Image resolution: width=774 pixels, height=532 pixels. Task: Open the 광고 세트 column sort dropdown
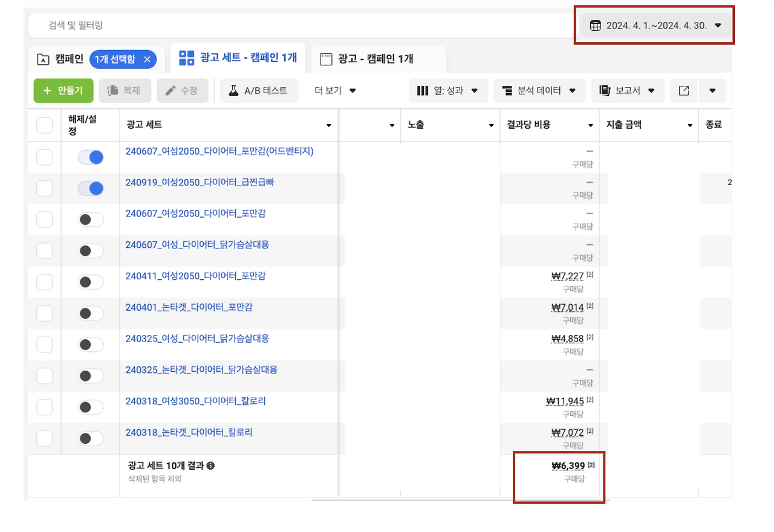tap(328, 125)
